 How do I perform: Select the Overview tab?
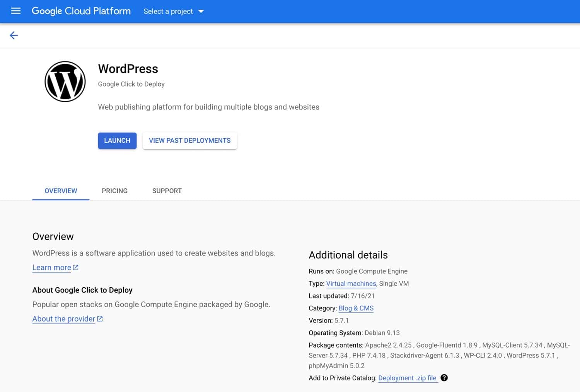(60, 191)
